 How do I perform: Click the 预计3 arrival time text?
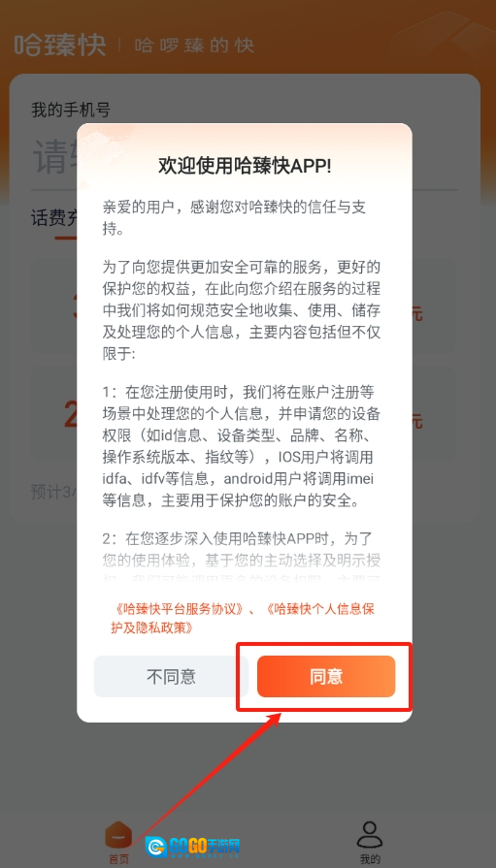point(54,492)
